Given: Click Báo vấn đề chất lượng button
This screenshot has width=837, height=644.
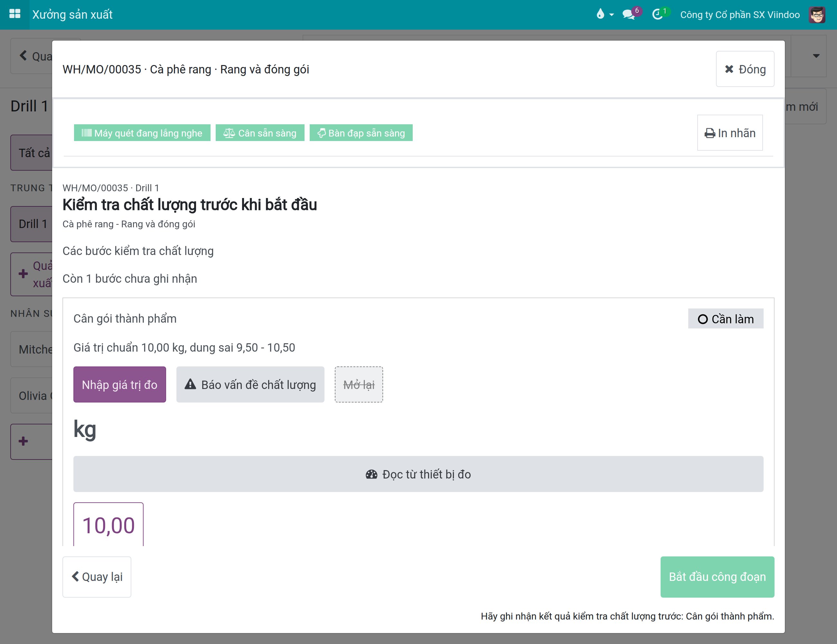Looking at the screenshot, I should pos(250,384).
